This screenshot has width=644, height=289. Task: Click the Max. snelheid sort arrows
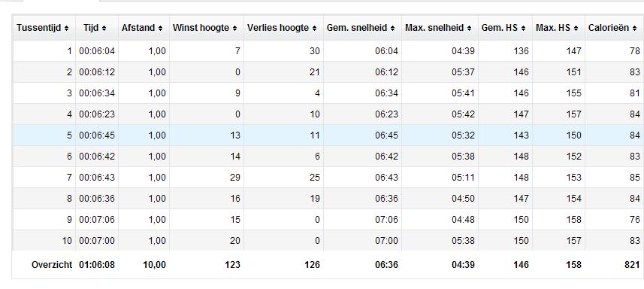[469, 29]
